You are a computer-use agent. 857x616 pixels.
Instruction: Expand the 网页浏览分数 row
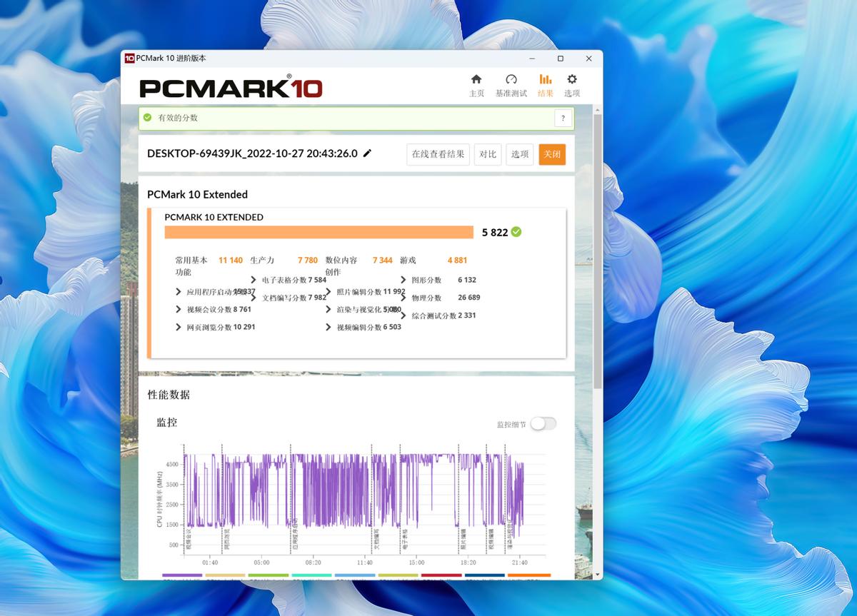pos(179,327)
